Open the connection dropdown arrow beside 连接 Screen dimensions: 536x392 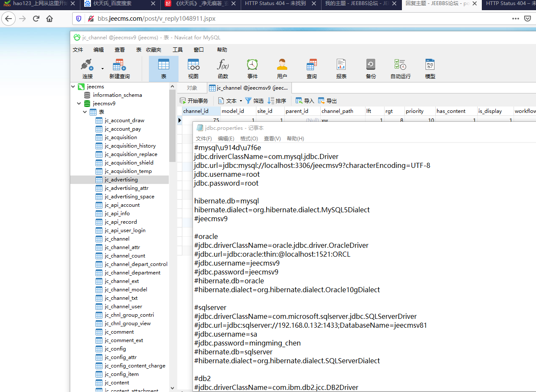[x=102, y=69]
